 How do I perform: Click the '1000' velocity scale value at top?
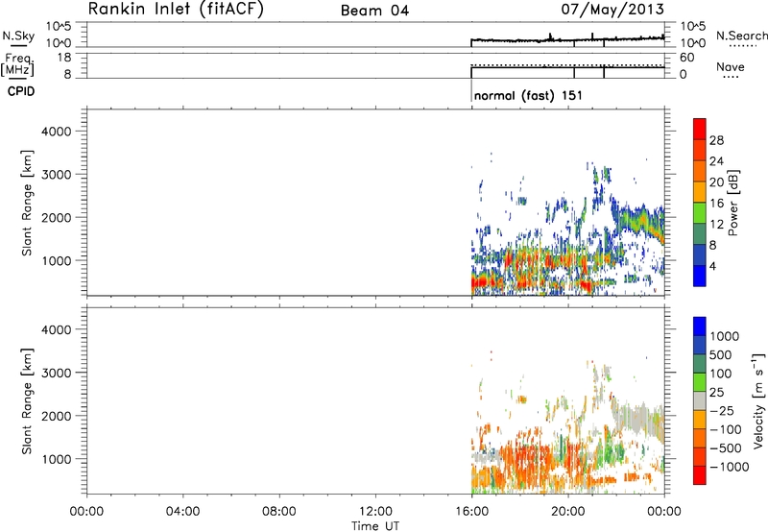pos(725,336)
